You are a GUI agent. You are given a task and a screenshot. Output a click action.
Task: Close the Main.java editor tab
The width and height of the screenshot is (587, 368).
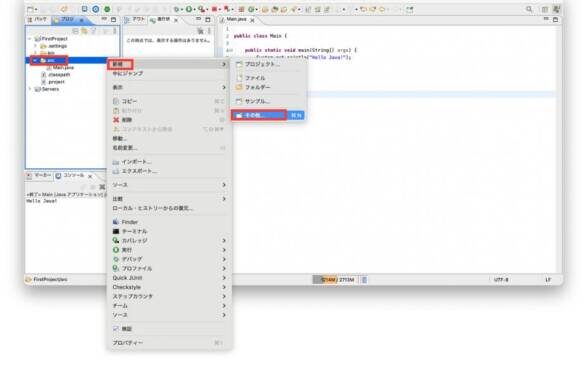252,20
